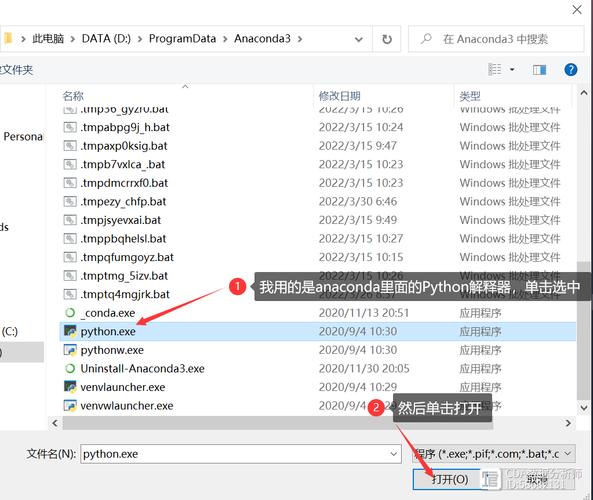593x500 pixels.
Task: Expand the file type filter combo box
Action: click(494, 454)
